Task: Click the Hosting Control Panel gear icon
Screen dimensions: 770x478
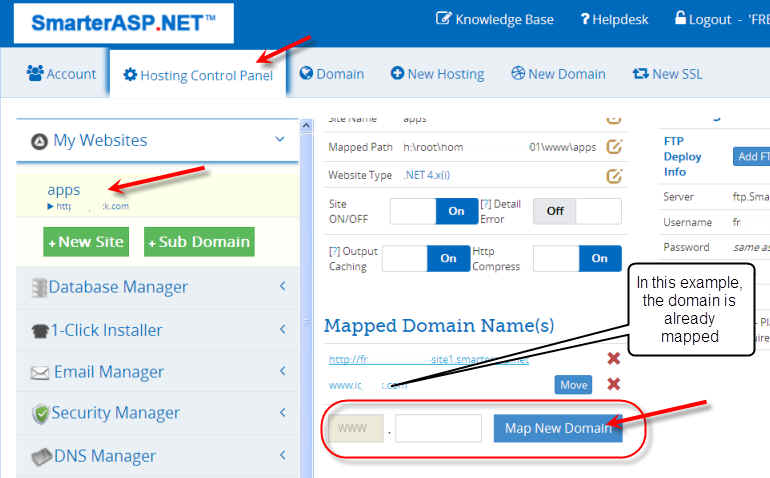Action: (130, 75)
